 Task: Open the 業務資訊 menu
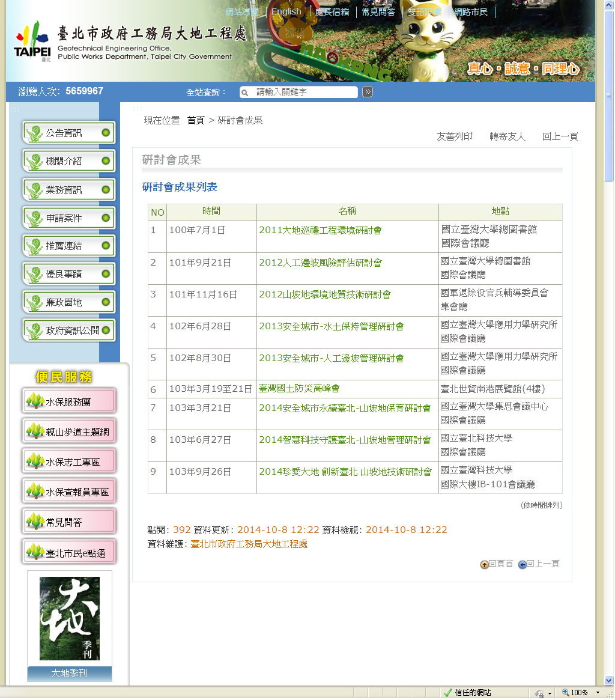68,190
